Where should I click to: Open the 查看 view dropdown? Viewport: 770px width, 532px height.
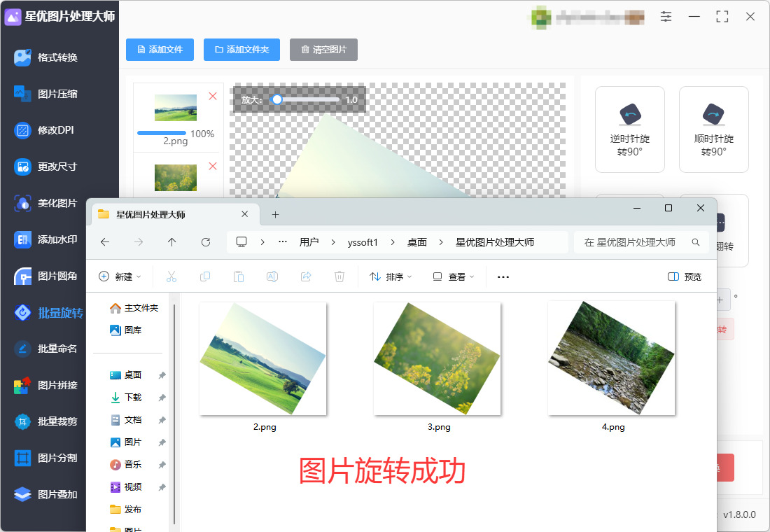[454, 277]
